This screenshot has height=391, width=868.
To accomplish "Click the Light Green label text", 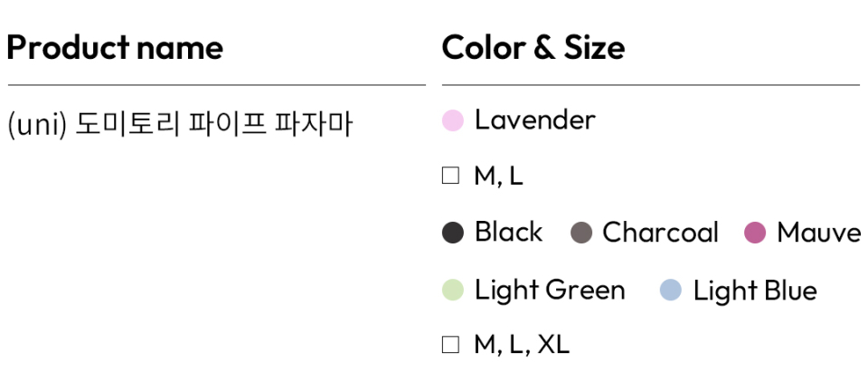I will (x=550, y=291).
